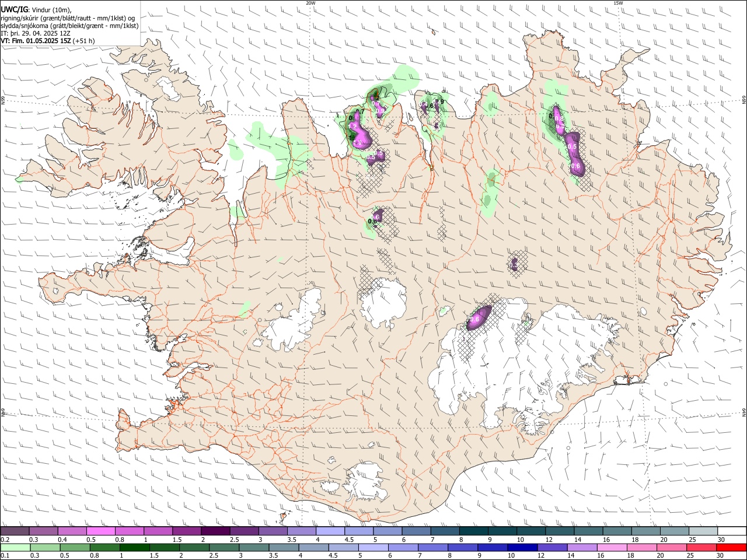Click the light pink 16 rain legend swatch
This screenshot has height=560, width=747.
(612, 547)
